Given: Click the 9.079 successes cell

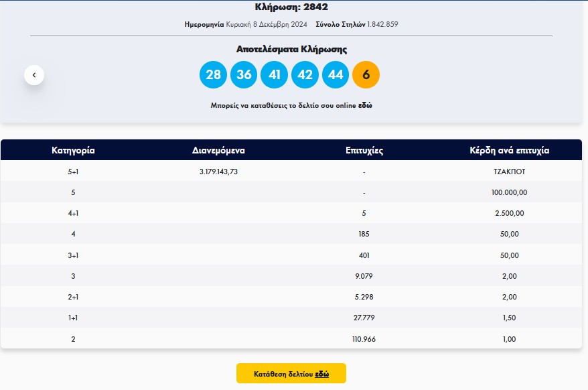Looking at the screenshot, I should (364, 276).
